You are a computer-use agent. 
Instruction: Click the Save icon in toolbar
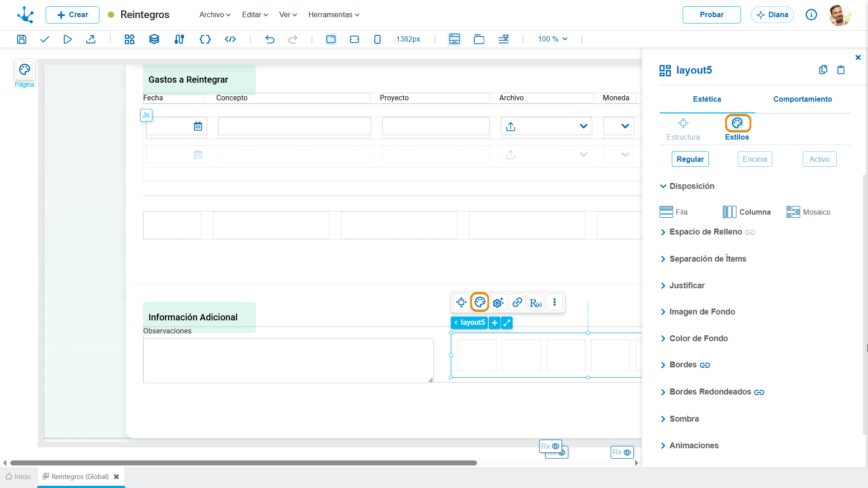click(x=21, y=39)
